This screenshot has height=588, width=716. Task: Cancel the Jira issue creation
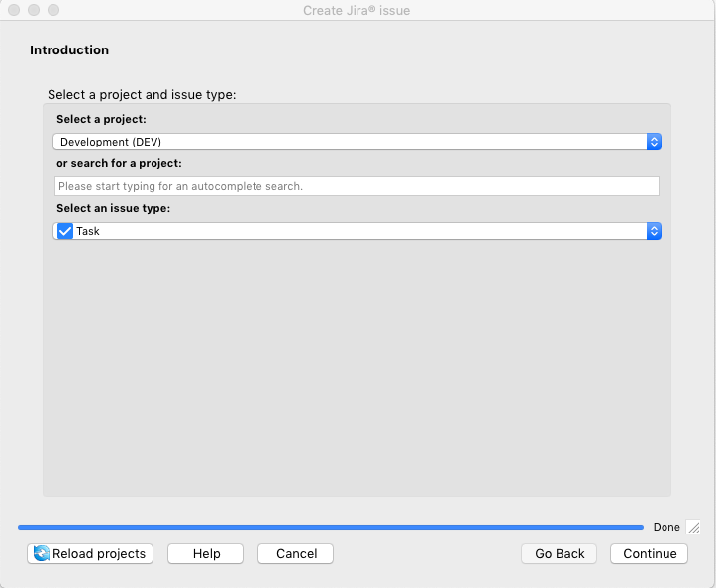(x=295, y=554)
